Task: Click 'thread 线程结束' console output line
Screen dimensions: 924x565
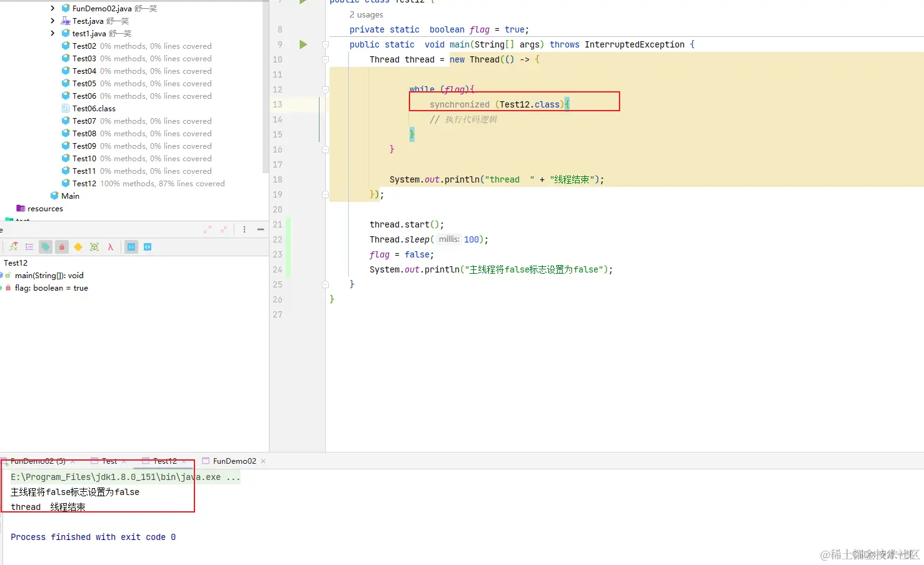Action: click(x=48, y=507)
